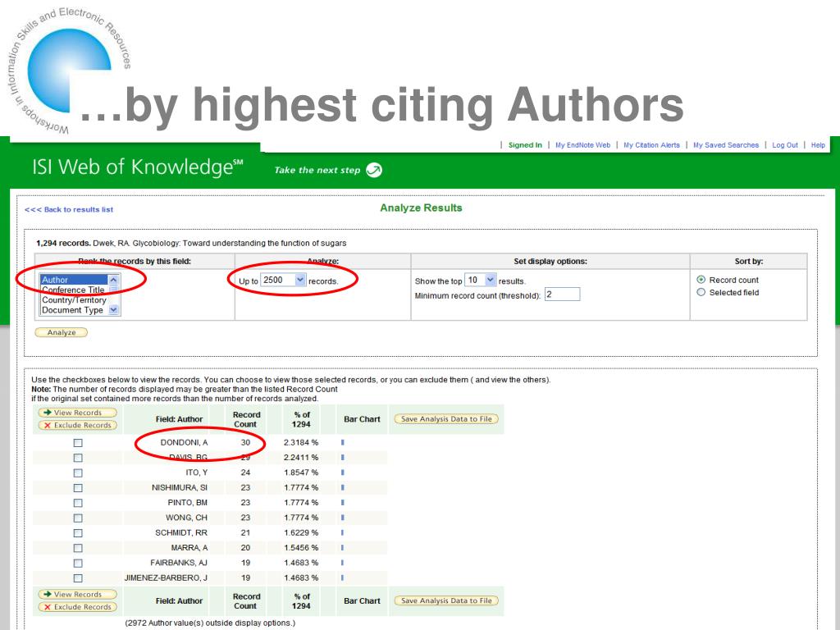Open the Help link
This screenshot has width=840, height=630.
tap(818, 145)
